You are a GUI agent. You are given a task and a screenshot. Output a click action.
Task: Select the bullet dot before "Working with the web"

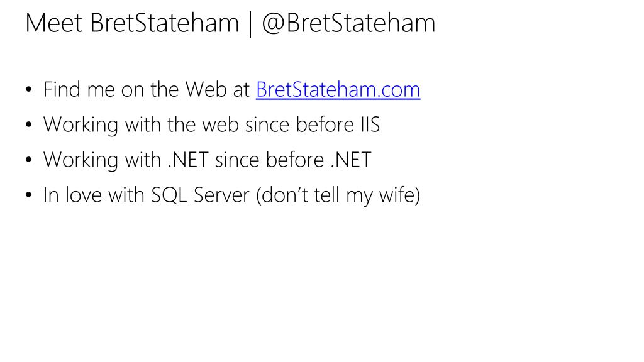(28, 125)
